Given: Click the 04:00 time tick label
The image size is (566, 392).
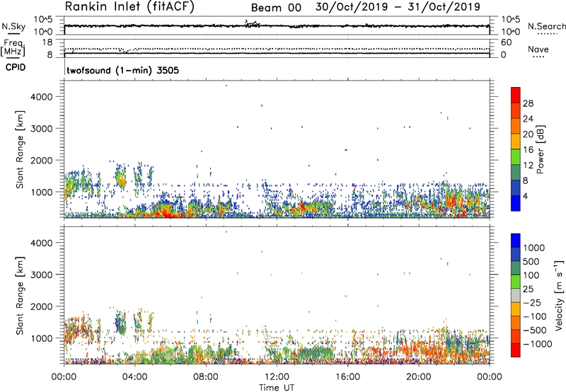Looking at the screenshot, I should click(x=134, y=377).
